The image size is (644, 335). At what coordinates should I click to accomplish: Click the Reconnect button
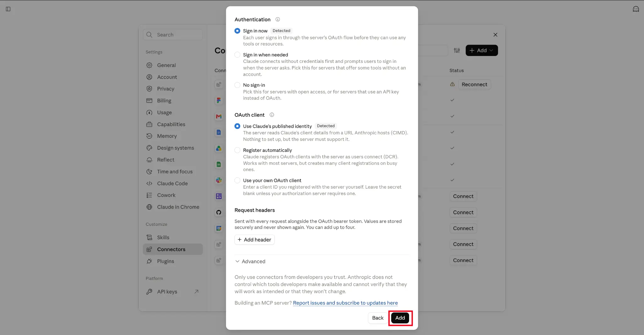(474, 84)
